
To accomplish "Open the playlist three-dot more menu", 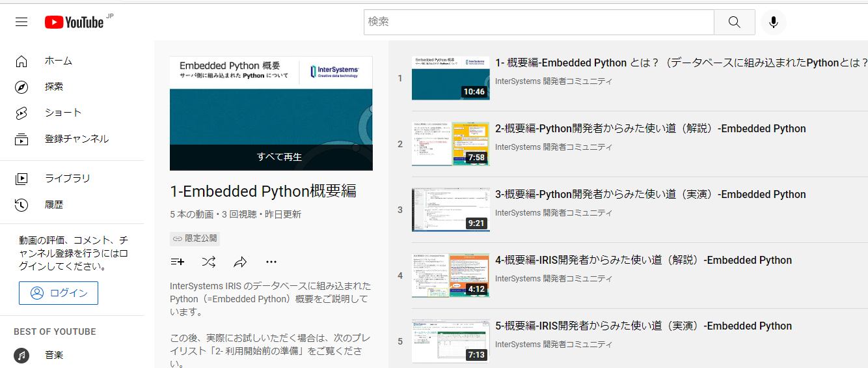I will [271, 262].
